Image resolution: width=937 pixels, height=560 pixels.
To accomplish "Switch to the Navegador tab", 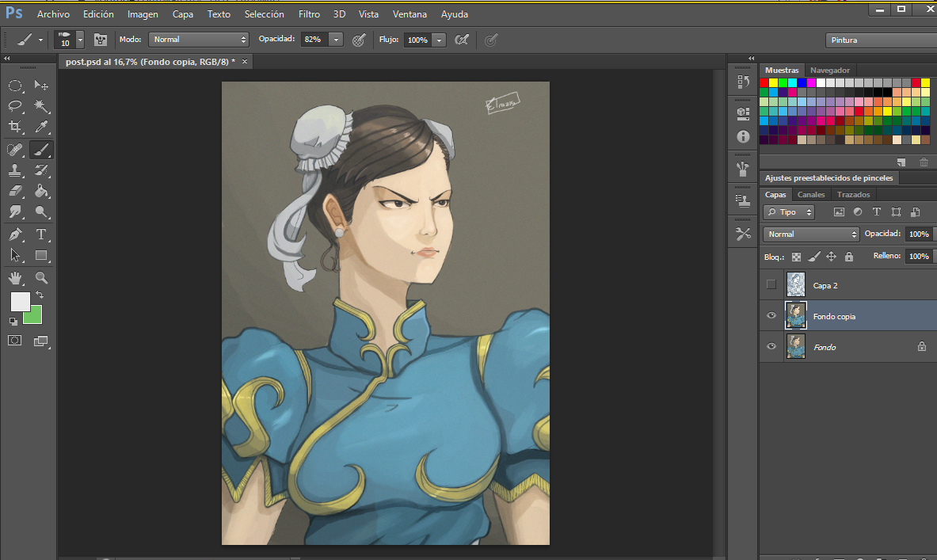I will 829,70.
